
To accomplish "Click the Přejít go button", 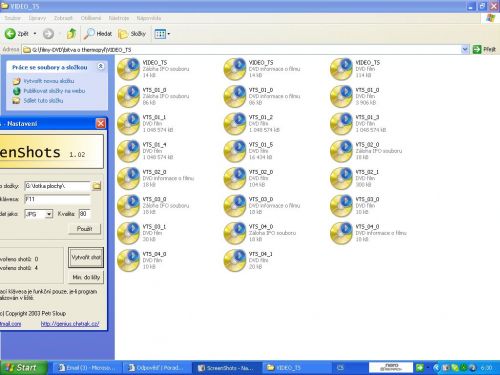I will pyautogui.click(x=484, y=50).
